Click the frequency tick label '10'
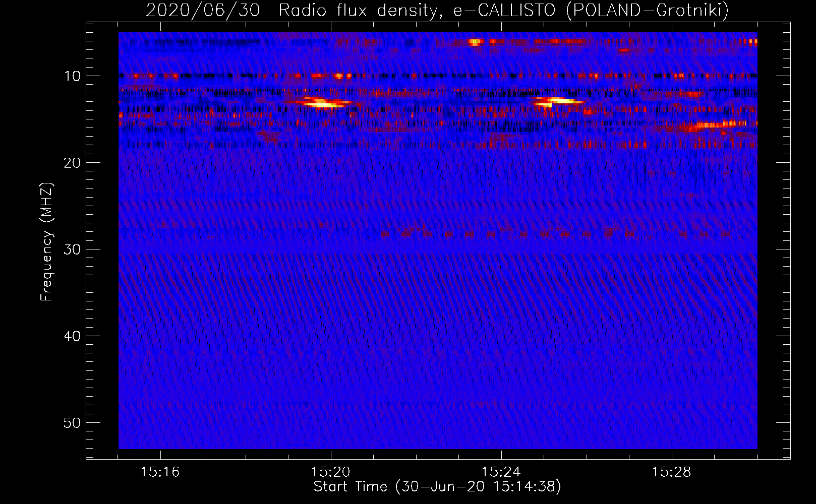 (72, 76)
